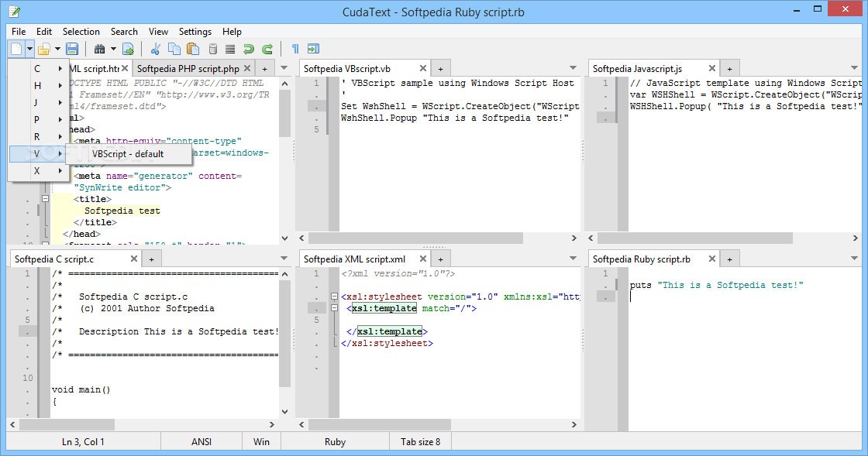868x456 pixels.
Task: Click the ANSI encoding field in status bar
Action: (201, 441)
